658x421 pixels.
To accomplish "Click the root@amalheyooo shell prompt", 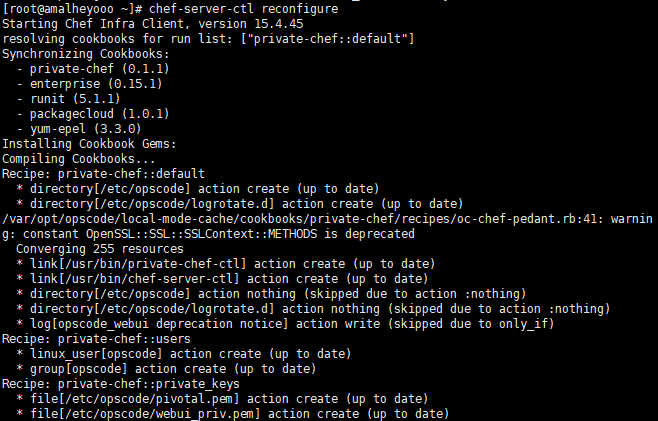I will tap(72, 9).
